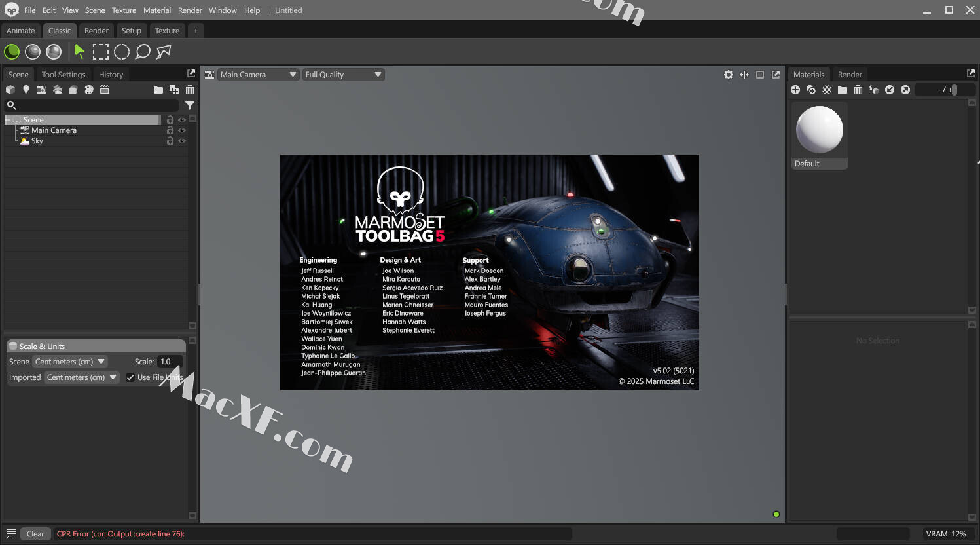Image resolution: width=980 pixels, height=545 pixels.
Task: Open the History tab
Action: point(111,75)
